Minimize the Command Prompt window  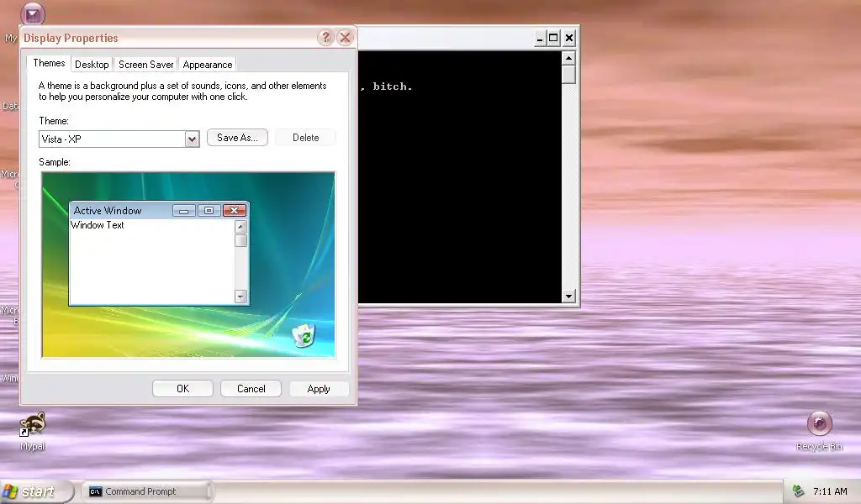(540, 38)
